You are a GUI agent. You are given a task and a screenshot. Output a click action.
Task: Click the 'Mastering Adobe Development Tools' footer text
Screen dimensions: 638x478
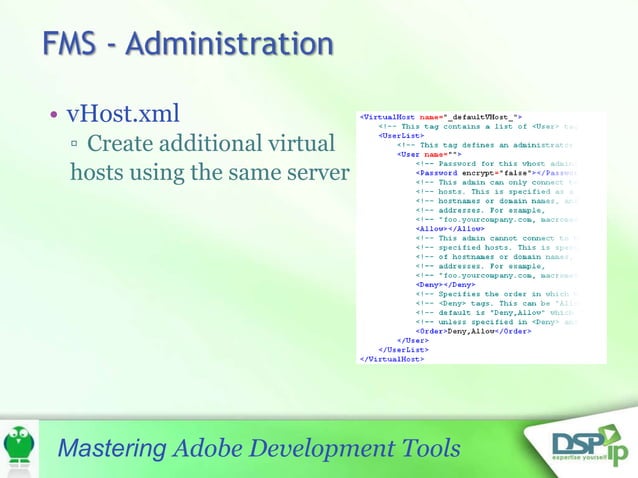[x=259, y=448]
